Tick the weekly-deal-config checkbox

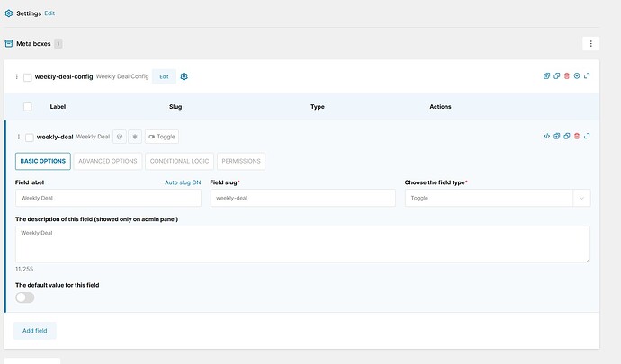(28, 77)
